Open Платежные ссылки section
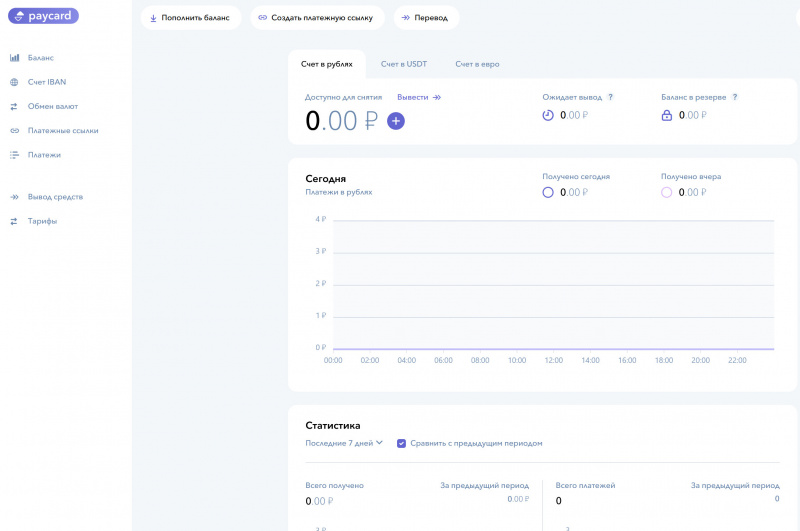The width and height of the screenshot is (800, 531). click(x=62, y=130)
